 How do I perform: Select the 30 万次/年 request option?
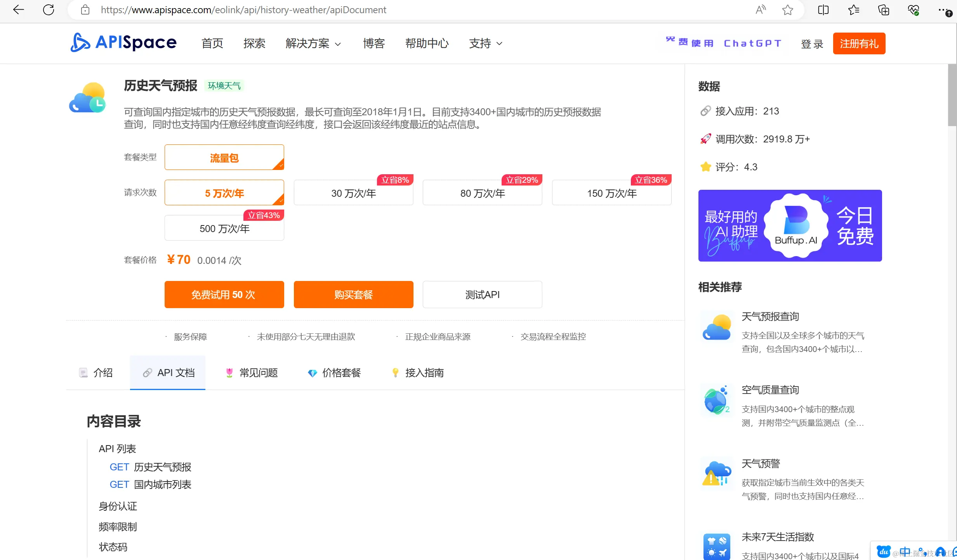click(x=353, y=193)
